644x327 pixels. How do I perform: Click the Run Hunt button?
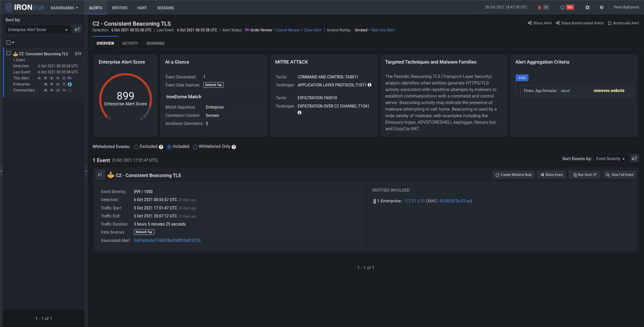coord(584,175)
